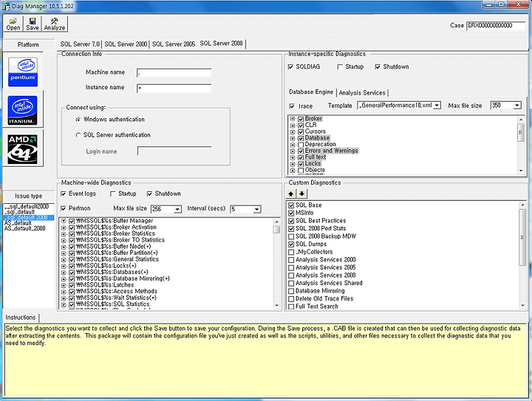This screenshot has width=532, height=401.
Task: Toggle instance-specific Shutdown checkbox
Action: (378, 66)
